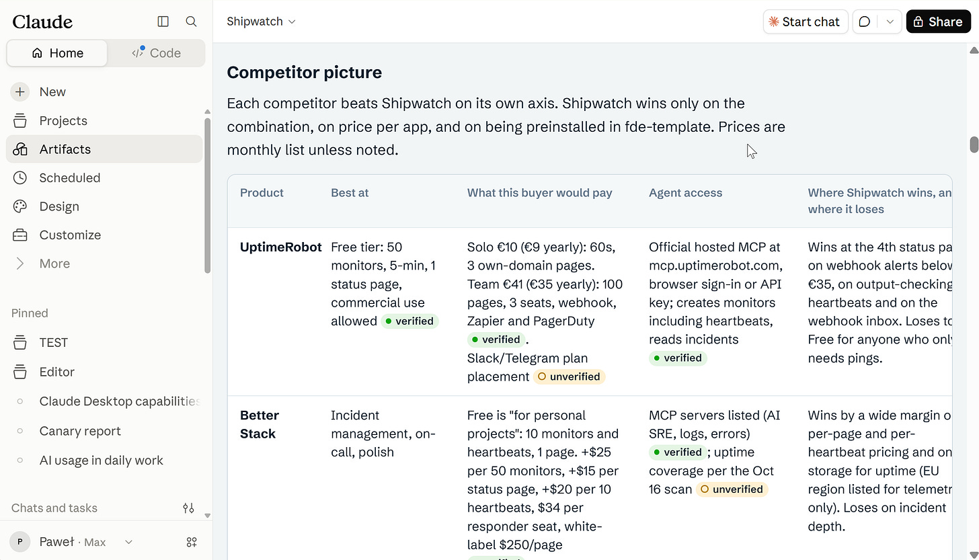Expand the More sidebar section
This screenshot has width=979, height=560.
pyautogui.click(x=104, y=264)
